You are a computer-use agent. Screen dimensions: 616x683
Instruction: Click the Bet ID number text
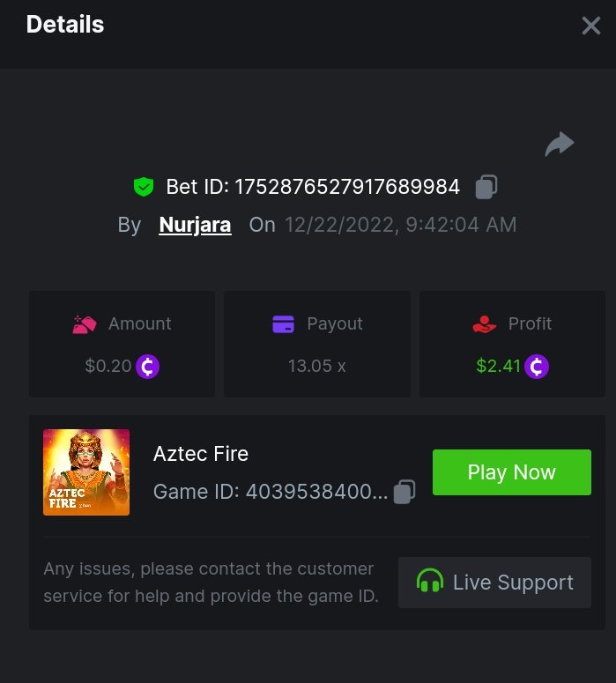(347, 187)
